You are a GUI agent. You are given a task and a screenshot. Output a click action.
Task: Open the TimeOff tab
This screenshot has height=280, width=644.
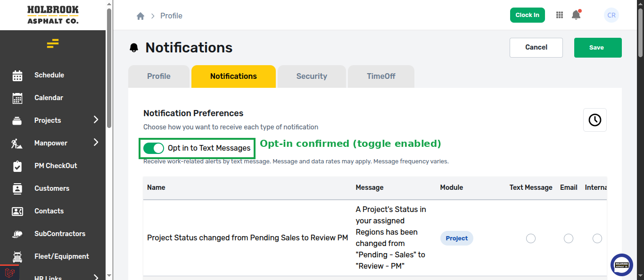[381, 76]
